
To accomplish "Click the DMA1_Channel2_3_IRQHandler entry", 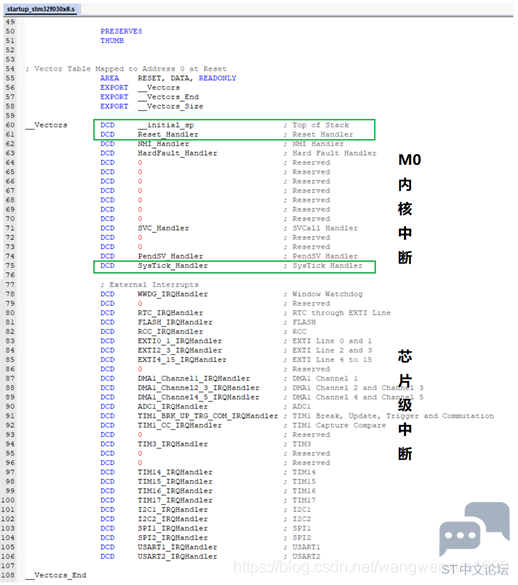I will [x=199, y=388].
